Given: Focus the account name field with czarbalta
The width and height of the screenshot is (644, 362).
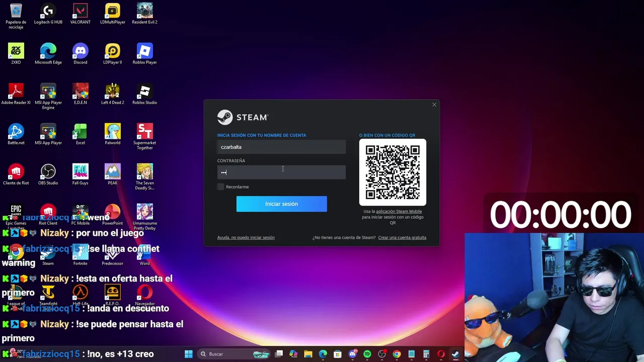Looking at the screenshot, I should click(281, 147).
